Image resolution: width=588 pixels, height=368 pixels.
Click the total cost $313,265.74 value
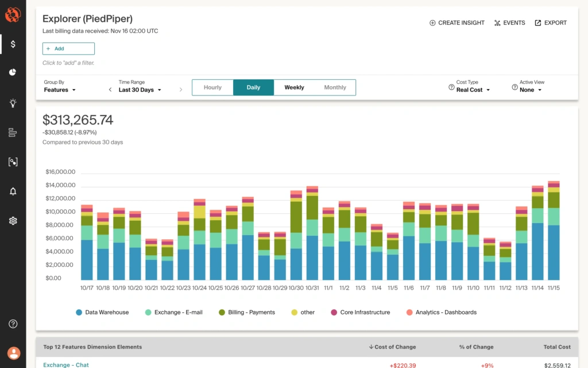point(78,120)
